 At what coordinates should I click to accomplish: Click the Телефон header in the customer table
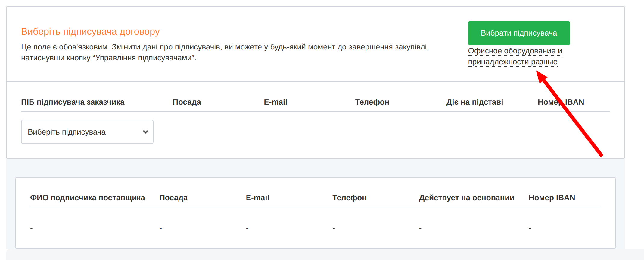[372, 102]
